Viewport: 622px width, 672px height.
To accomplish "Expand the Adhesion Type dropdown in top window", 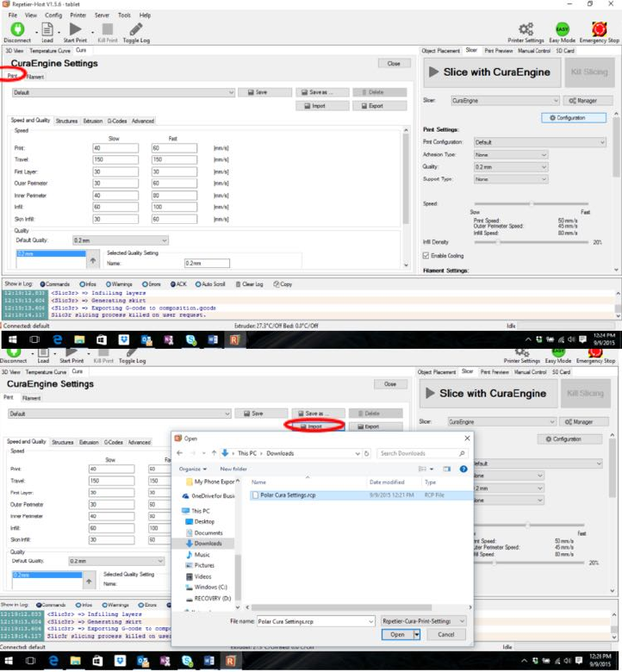I will point(511,155).
